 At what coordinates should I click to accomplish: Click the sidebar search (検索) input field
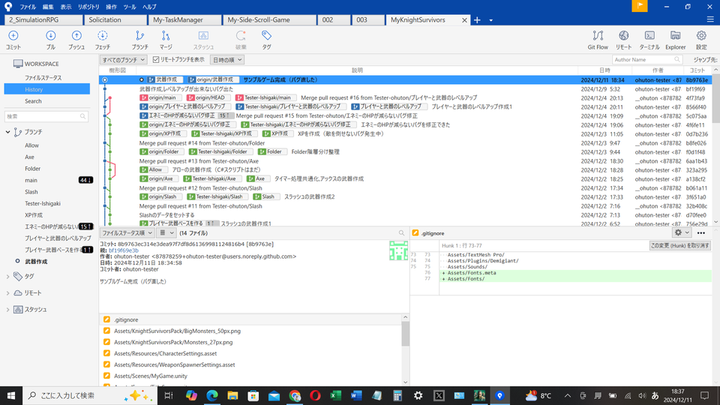46,117
